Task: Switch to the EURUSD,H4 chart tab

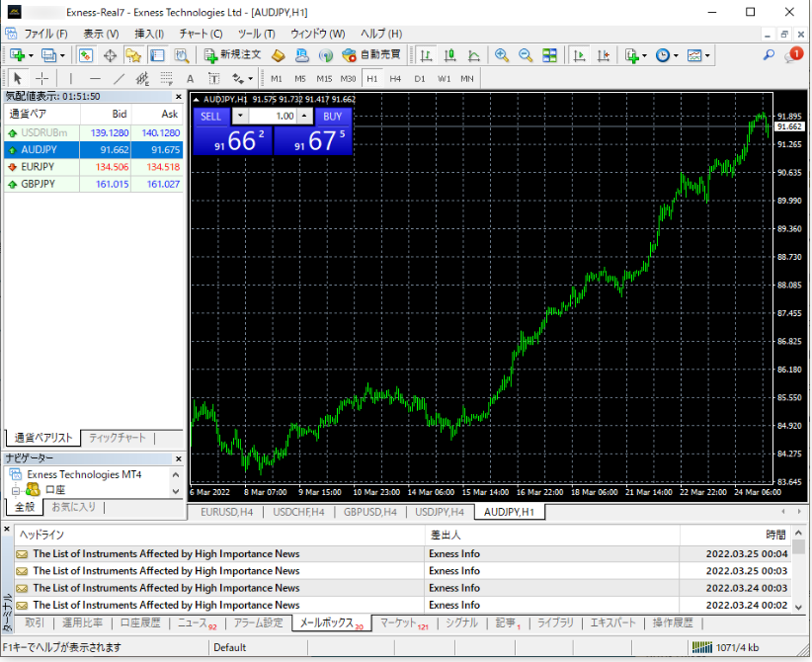Action: [227, 512]
